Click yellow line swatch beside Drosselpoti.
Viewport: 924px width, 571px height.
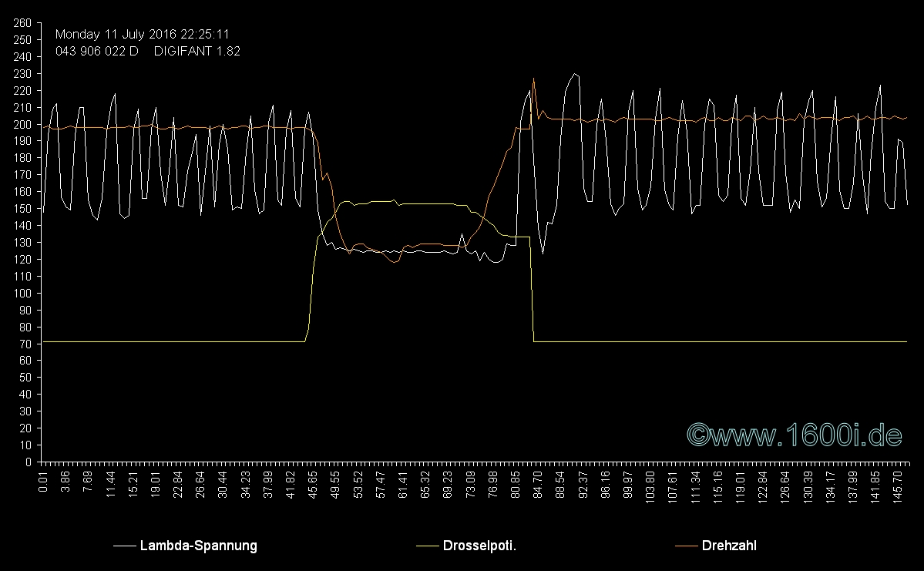tap(428, 546)
